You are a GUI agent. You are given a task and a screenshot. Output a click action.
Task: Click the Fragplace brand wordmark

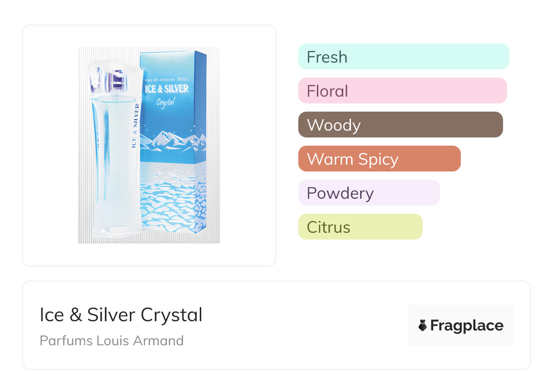tap(467, 326)
